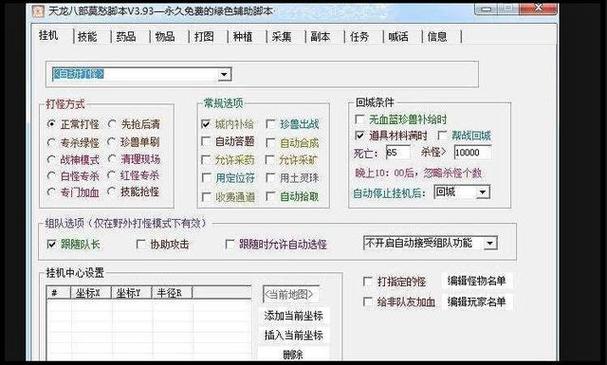
Task: Uncheck the 跟随队长 checkbox
Action: tap(51, 244)
